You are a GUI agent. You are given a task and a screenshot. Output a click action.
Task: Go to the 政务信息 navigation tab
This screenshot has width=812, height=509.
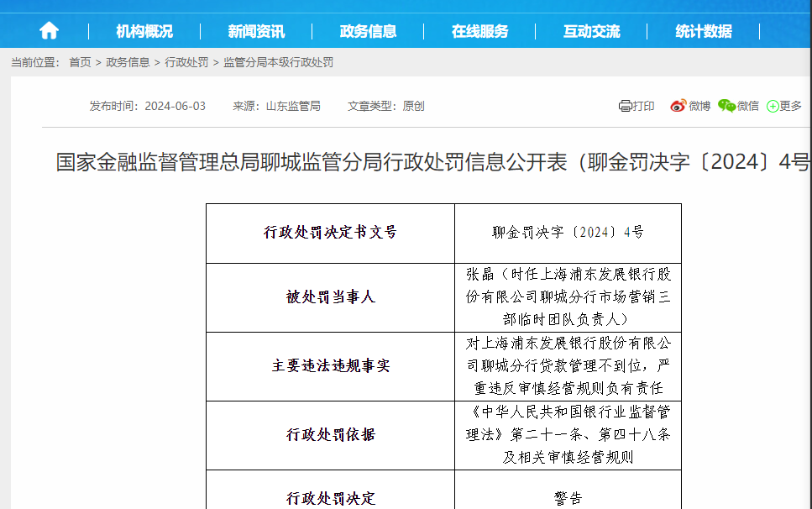coord(368,31)
